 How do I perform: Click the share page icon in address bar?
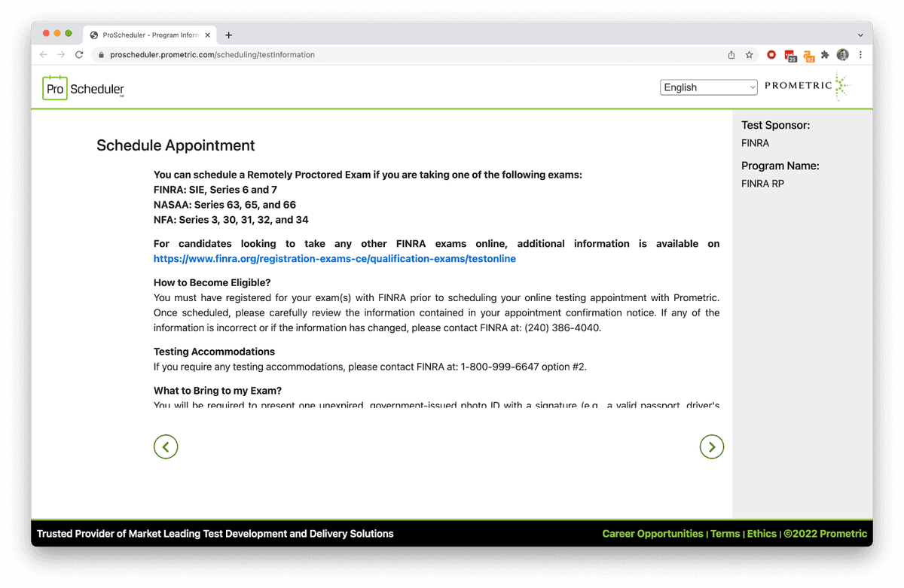coord(731,55)
